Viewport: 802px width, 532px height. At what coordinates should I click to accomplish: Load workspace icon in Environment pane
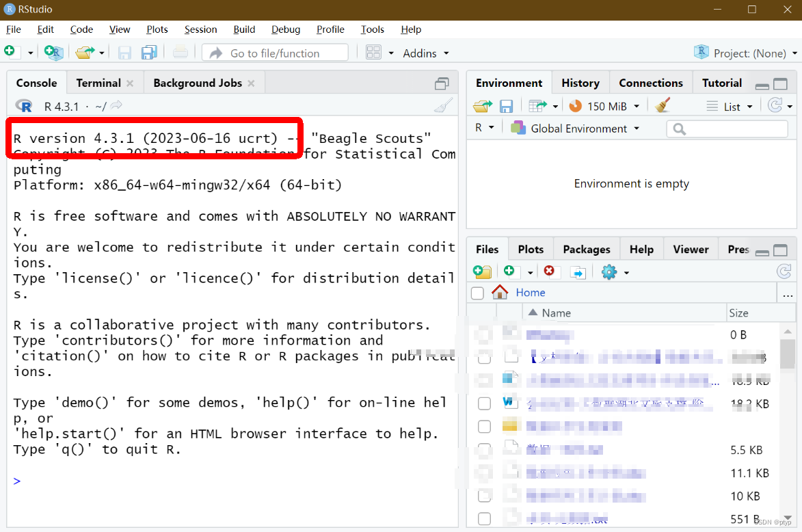coord(483,106)
